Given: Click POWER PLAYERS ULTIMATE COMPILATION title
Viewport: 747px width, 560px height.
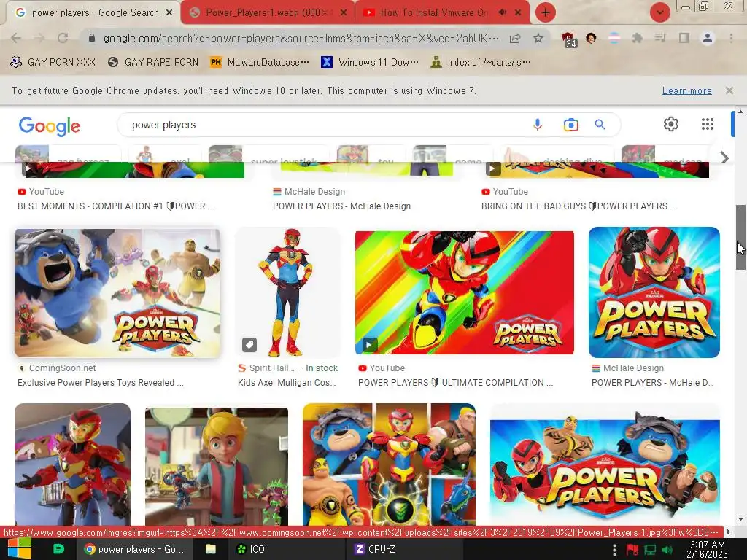Looking at the screenshot, I should coord(455,382).
